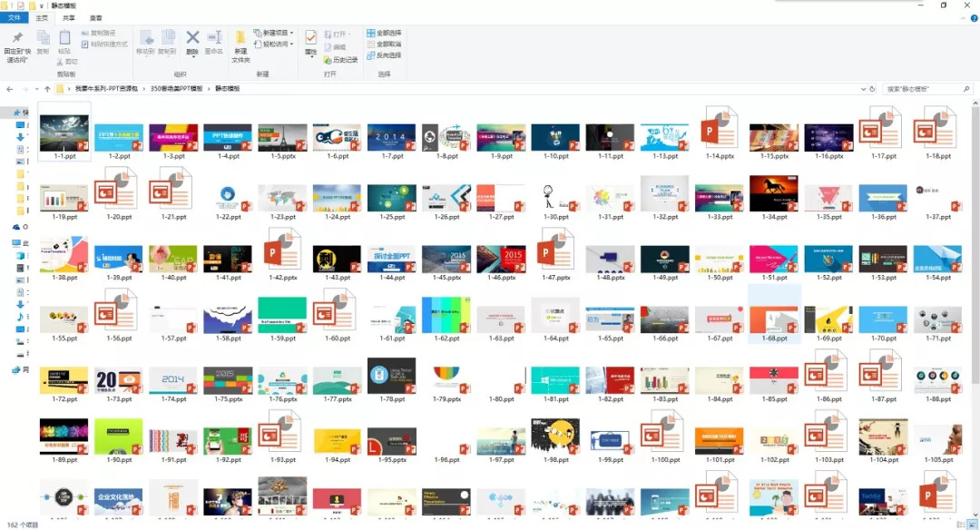Click the New folder (新建文件夹) icon
The image size is (980, 530).
[240, 38]
